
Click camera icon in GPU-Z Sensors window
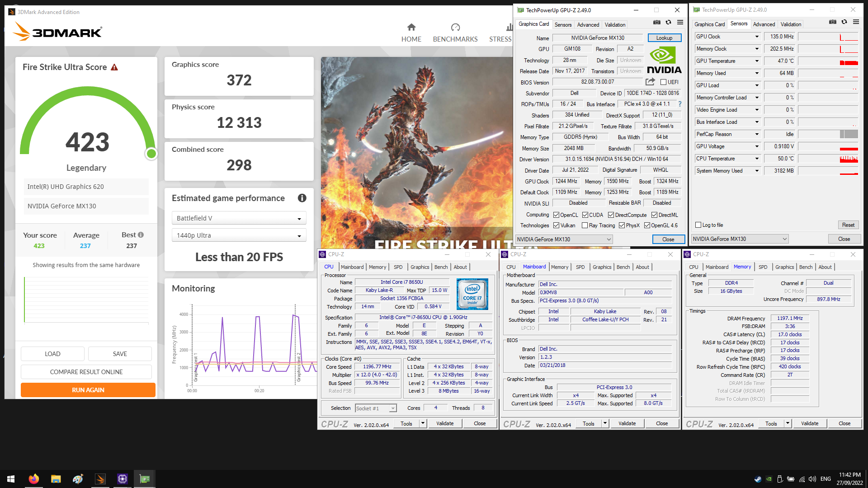[832, 22]
